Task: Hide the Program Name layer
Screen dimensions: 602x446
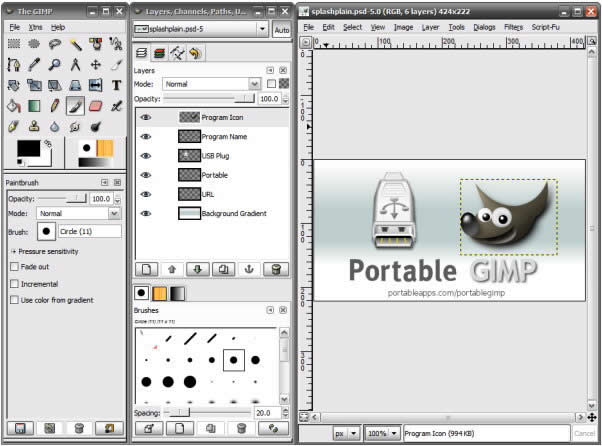Action: (x=146, y=137)
